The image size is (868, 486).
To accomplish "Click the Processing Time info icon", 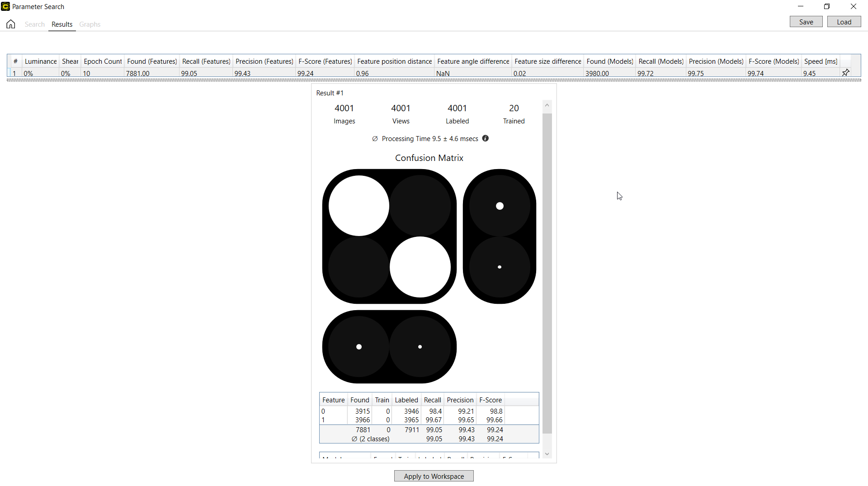I will pyautogui.click(x=485, y=138).
